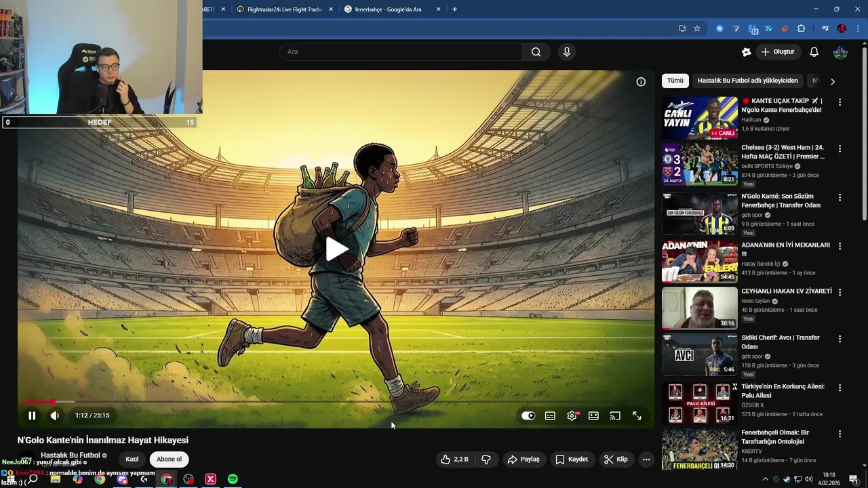Toggle the autoplay switch in player controls

pyautogui.click(x=528, y=415)
